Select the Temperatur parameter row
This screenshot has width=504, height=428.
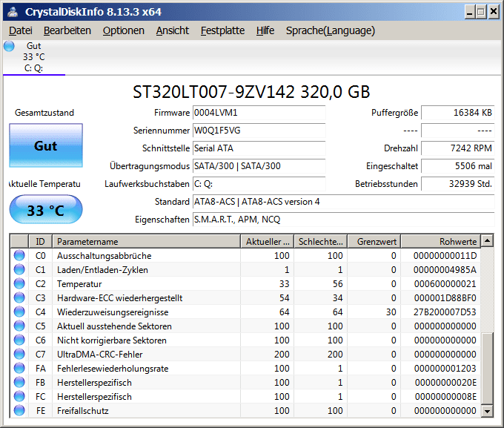coord(245,284)
